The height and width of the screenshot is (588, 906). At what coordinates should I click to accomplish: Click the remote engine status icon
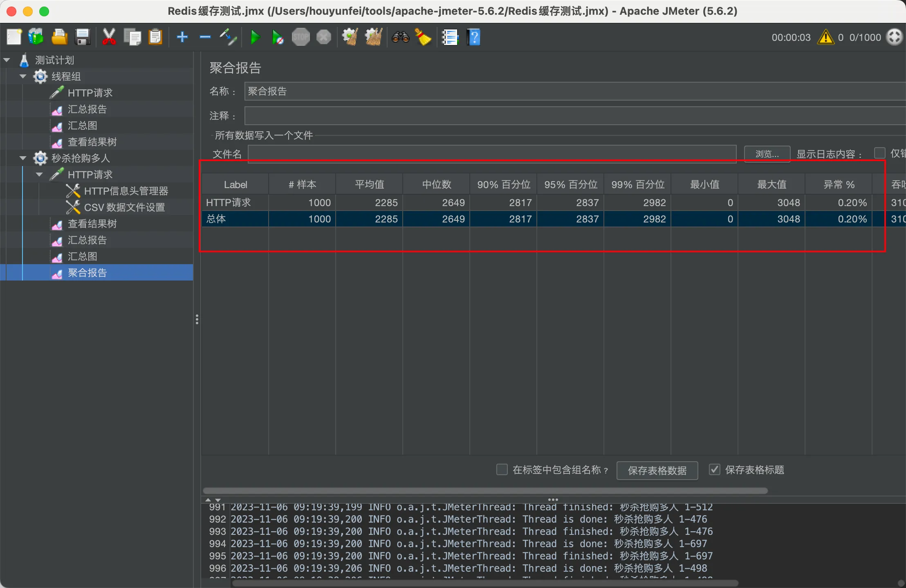point(895,37)
